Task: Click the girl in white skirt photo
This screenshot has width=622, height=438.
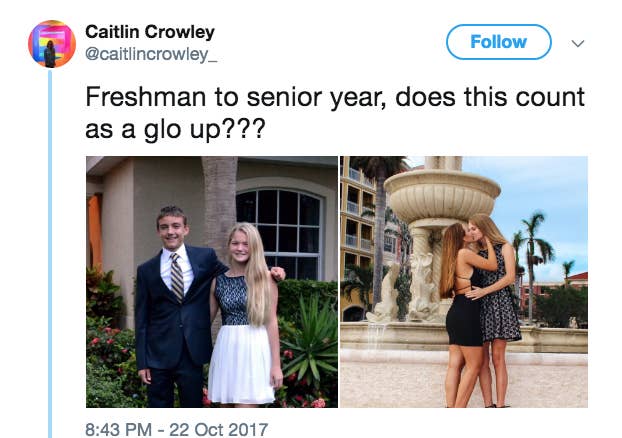Action: [246, 313]
